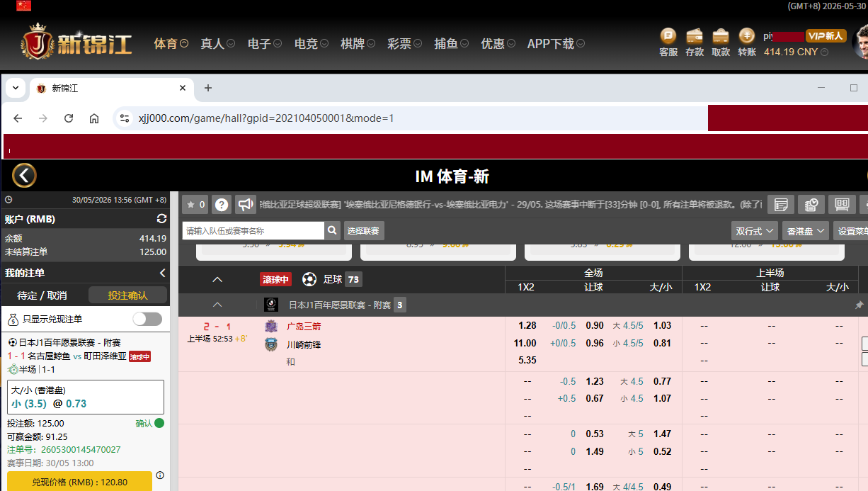
Task: Pin the 日本J1百年愿景联赛 league
Action: pos(860,305)
